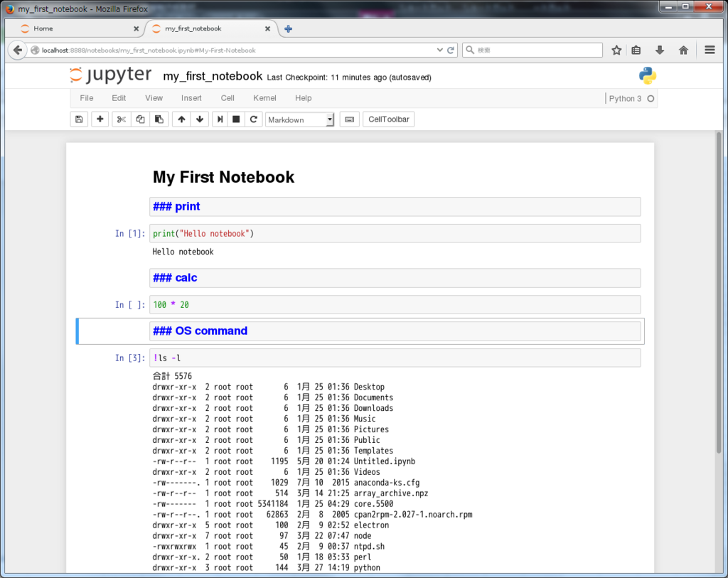Click the Python logo in the header
Viewport: 728px width, 578px height.
click(x=647, y=75)
